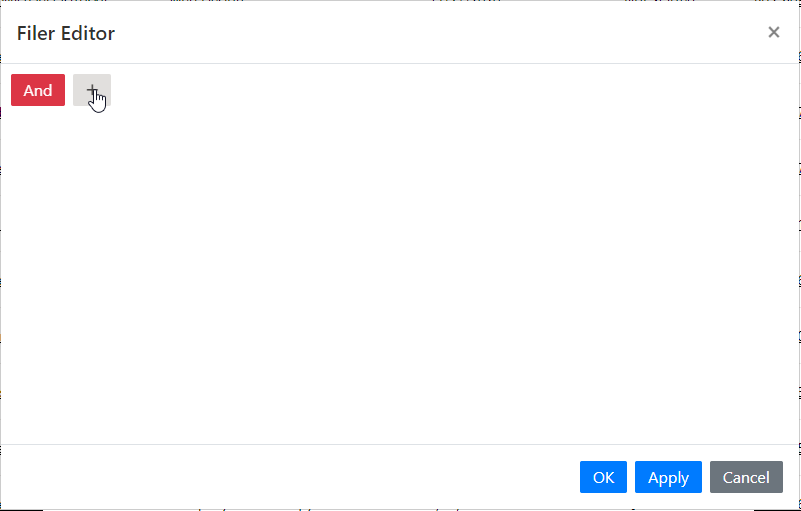Click the empty filter criteria area
801x511 pixels.
coord(400,276)
